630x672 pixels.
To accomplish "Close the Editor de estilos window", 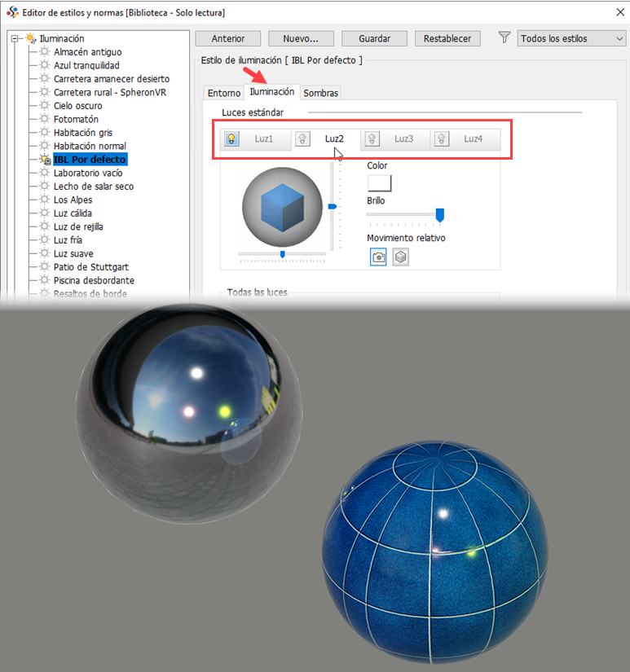I will coord(620,12).
